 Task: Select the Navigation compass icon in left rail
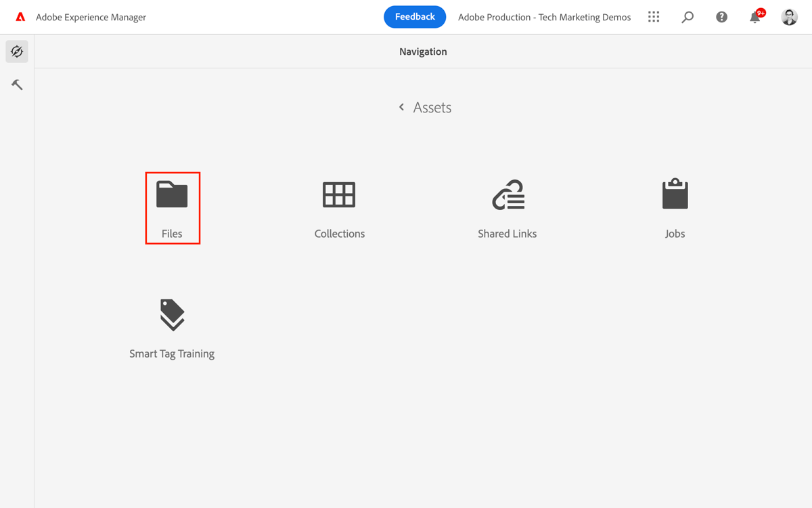pyautogui.click(x=16, y=51)
